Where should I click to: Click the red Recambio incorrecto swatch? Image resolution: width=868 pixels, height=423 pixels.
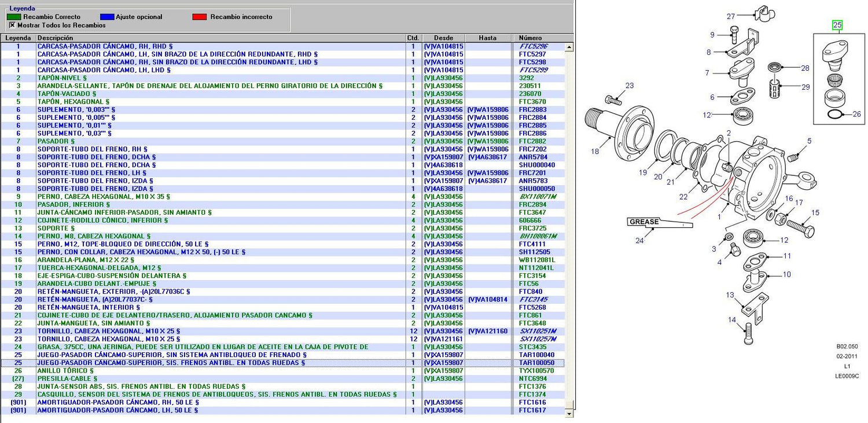200,17
